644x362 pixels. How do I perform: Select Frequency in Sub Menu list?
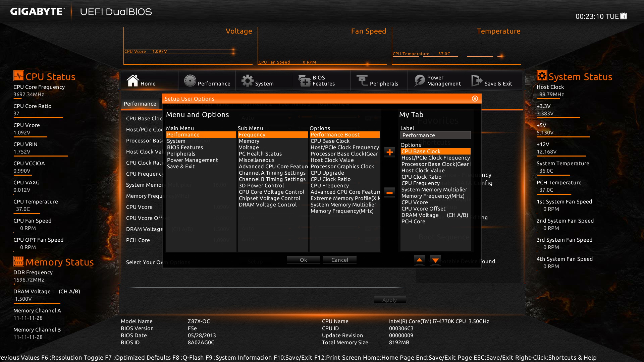pos(273,135)
